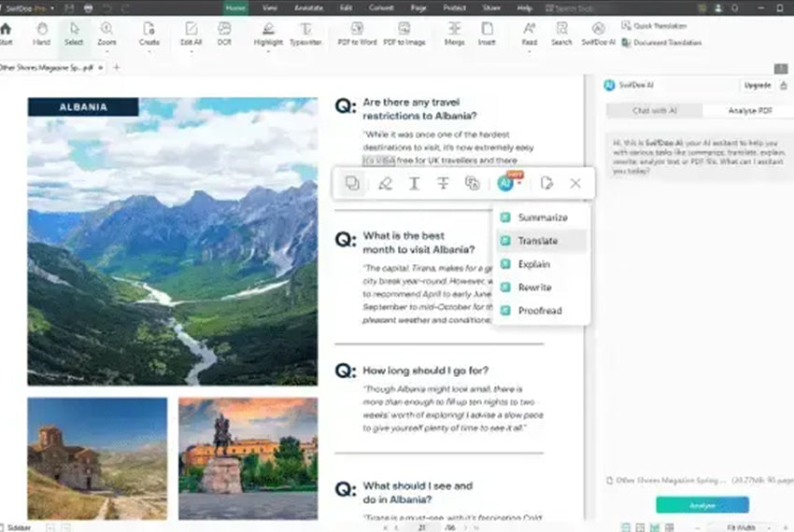Image resolution: width=794 pixels, height=532 pixels.
Task: Choose Translate from the AI menu
Action: tap(538, 241)
